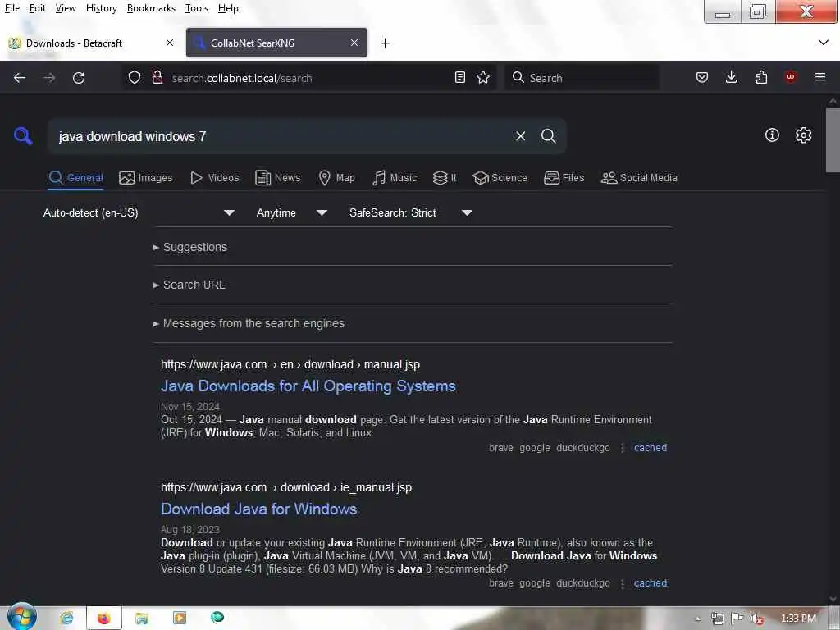
Task: Click the address bar URL field
Action: (308, 78)
